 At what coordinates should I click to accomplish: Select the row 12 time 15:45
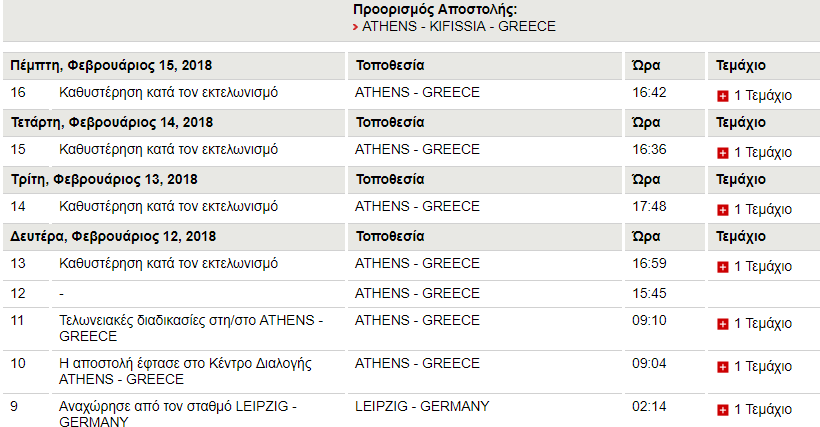649,293
